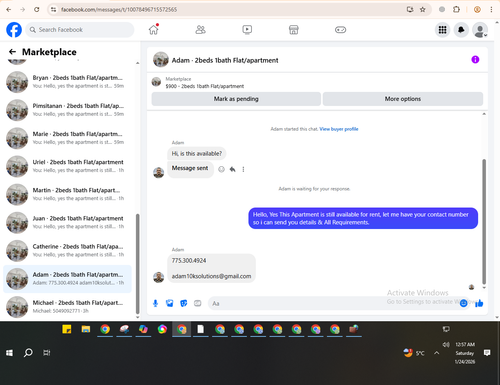The image size is (500, 385).
Task: Click the $900 listing thumbnail
Action: (156, 82)
